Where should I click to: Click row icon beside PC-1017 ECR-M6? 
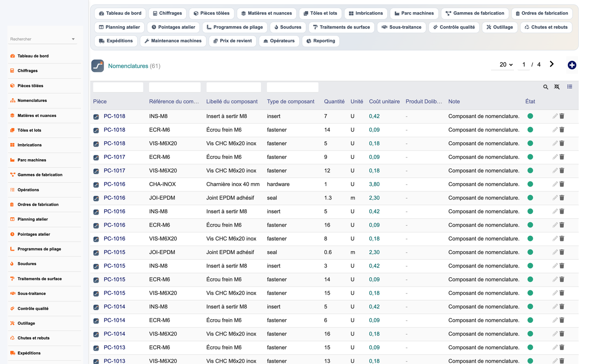(x=96, y=158)
